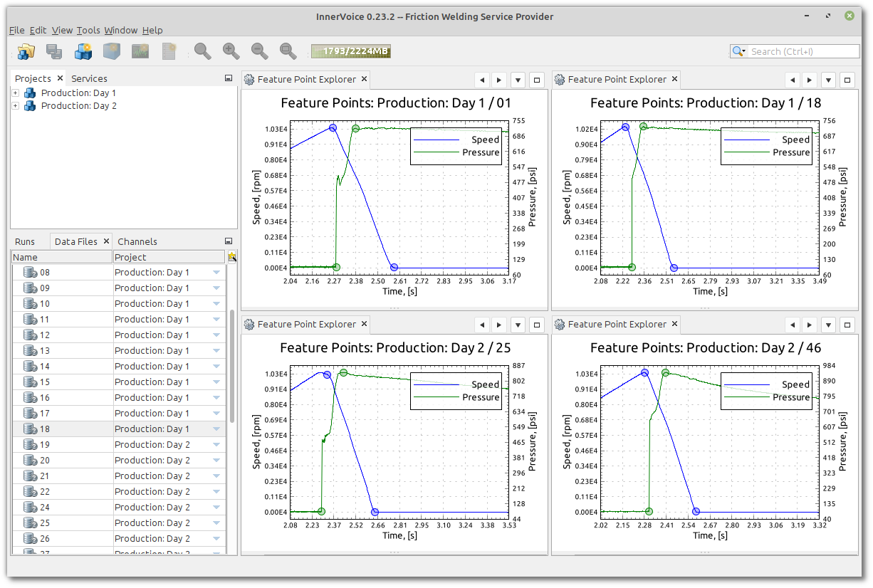Select data file 20 database icon

(x=30, y=461)
